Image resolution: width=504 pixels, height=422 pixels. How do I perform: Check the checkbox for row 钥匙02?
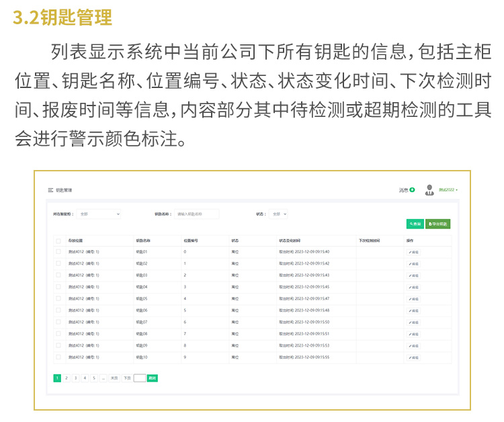click(x=58, y=263)
